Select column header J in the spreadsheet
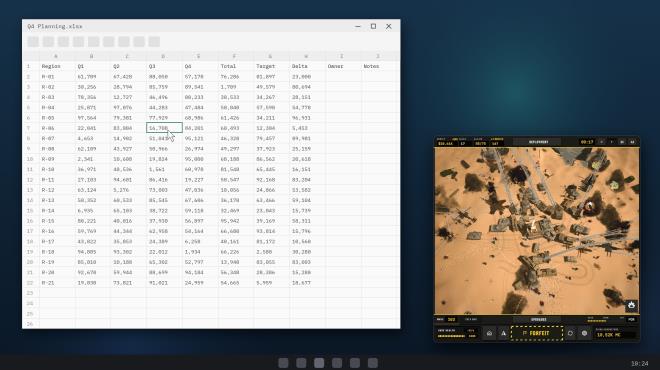660x370 pixels. (379, 56)
